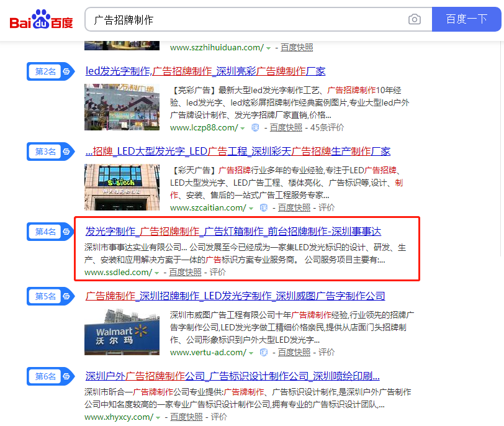Image resolution: width=504 pixels, height=426 pixels.
Task: Open the 深圳彩天广告招牌 result title
Action: click(x=238, y=151)
